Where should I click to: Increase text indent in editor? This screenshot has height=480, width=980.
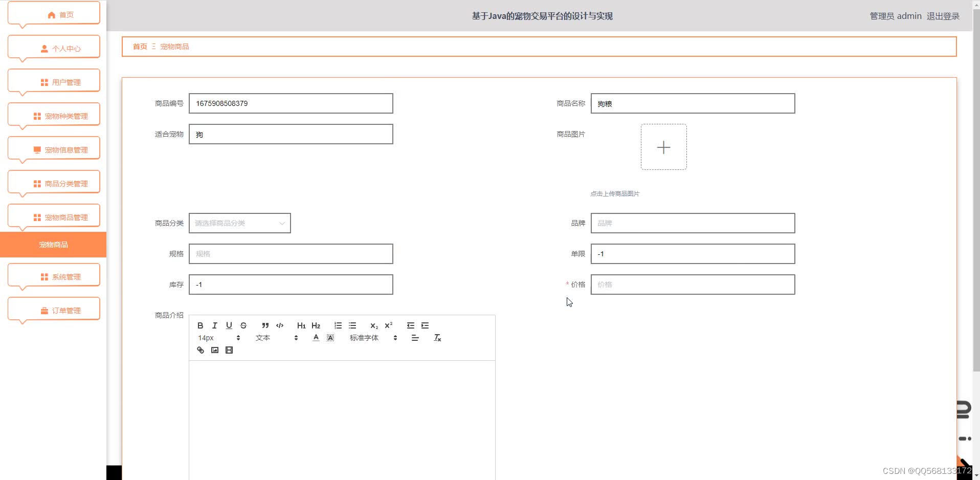click(x=425, y=325)
